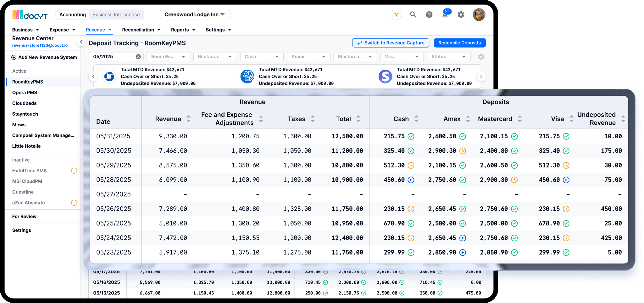Click eZee Absolute info icon
Viewport: 644px width, 303px height.
(x=74, y=203)
